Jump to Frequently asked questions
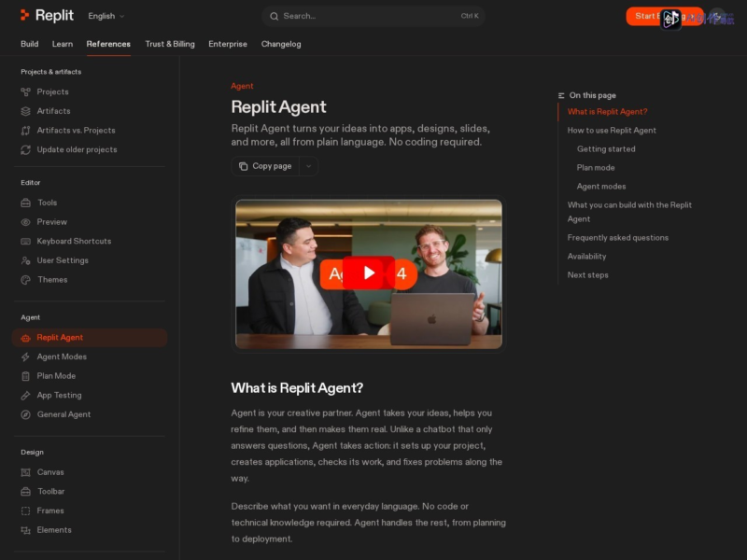Viewport: 747px width, 560px height. tap(617, 238)
